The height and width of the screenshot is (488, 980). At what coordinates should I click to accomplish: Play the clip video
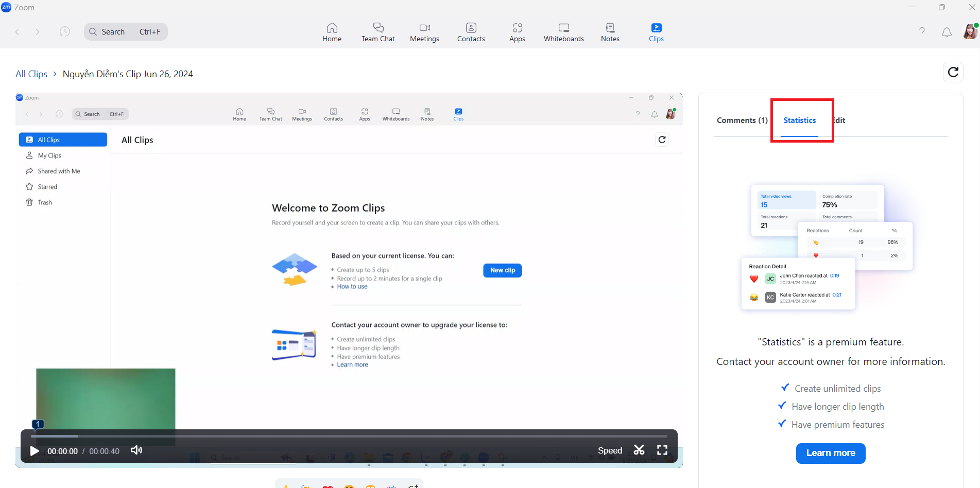tap(35, 451)
